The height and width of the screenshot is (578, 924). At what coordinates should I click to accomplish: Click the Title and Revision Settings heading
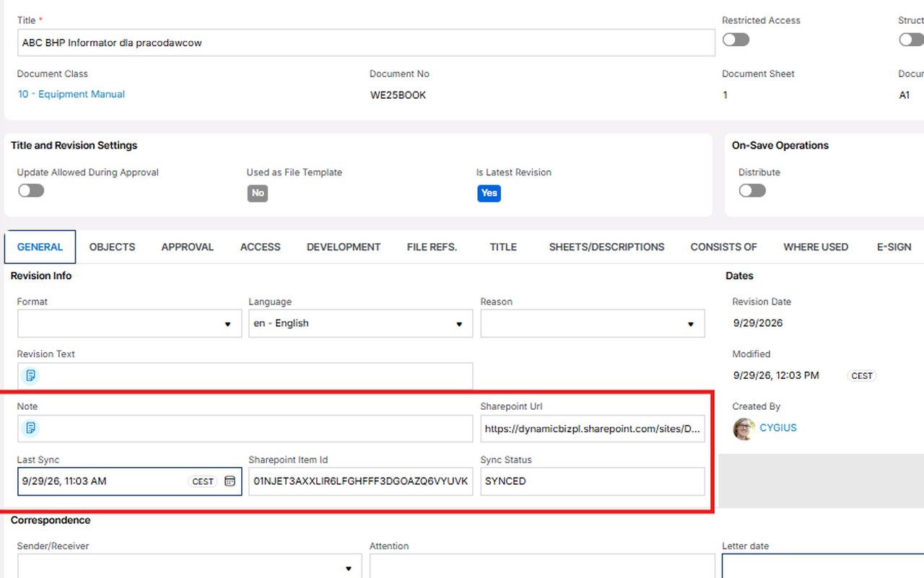click(74, 146)
